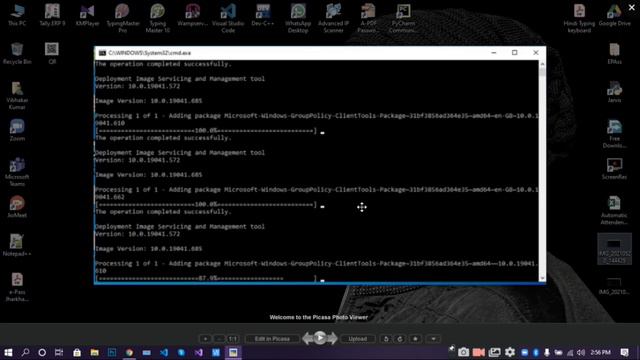The height and width of the screenshot is (360, 640).
Task: Open the This PC desktop icon
Action: point(17,16)
